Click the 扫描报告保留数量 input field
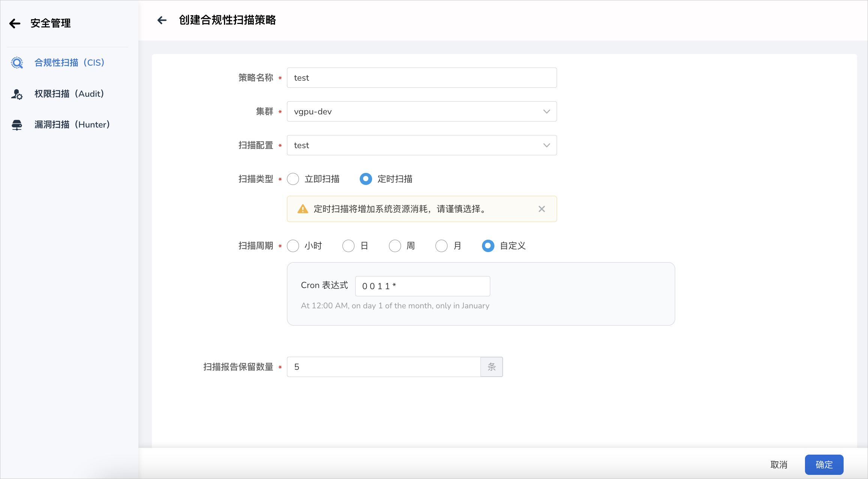 (x=384, y=367)
